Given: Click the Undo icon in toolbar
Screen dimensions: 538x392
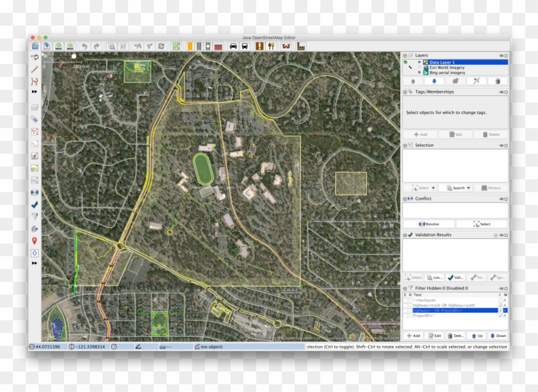Looking at the screenshot, I should coord(85,45).
